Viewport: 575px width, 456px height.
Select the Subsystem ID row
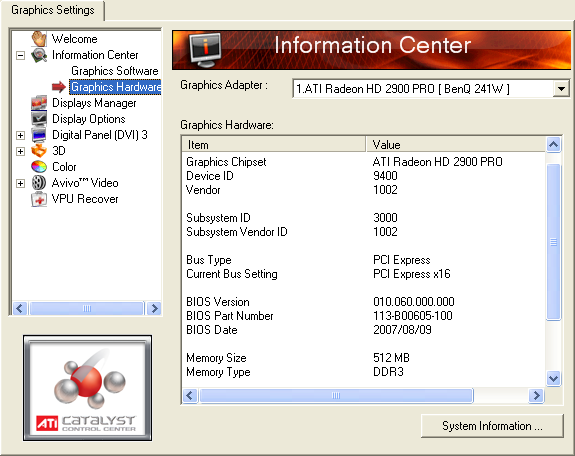tap(363, 218)
